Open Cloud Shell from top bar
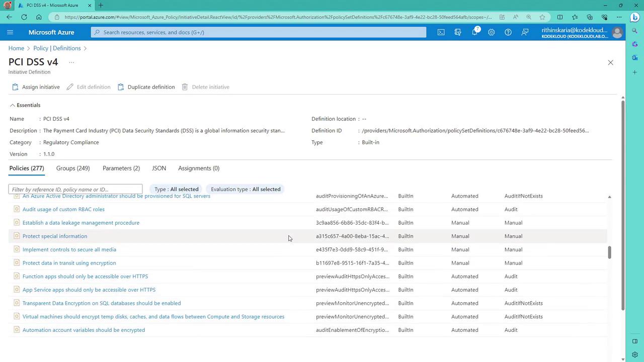Image resolution: width=644 pixels, height=362 pixels. (x=441, y=32)
